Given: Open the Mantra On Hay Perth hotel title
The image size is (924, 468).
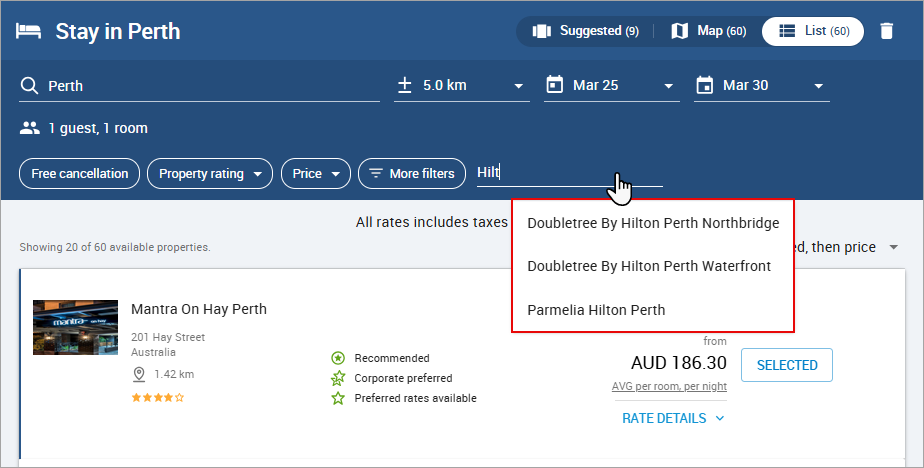Looking at the screenshot, I should coord(199,309).
